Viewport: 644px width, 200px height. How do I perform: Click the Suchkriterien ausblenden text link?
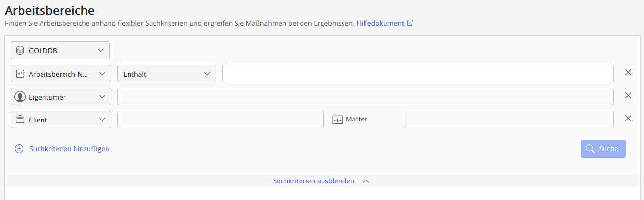pos(313,181)
